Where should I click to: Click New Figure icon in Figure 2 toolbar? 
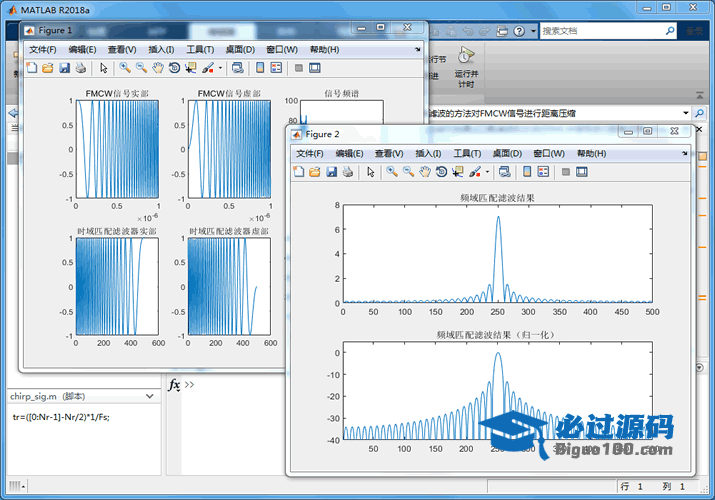298,172
